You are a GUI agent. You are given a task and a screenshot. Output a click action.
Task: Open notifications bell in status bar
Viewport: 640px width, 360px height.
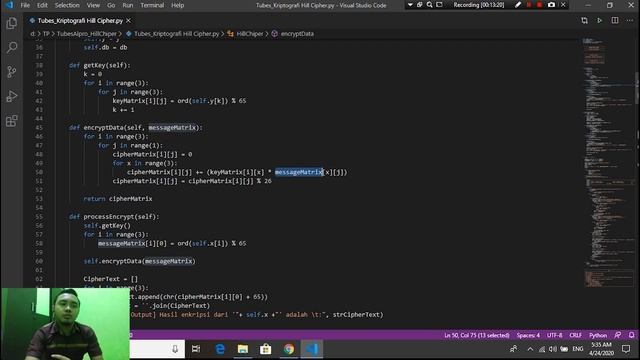click(x=631, y=335)
